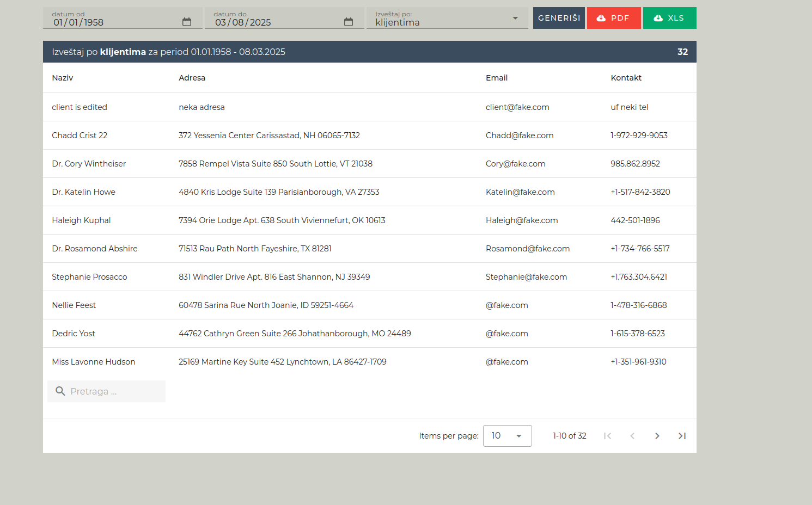Viewport: 812px width, 505px height.
Task: Download the report as PDF
Action: (613, 18)
